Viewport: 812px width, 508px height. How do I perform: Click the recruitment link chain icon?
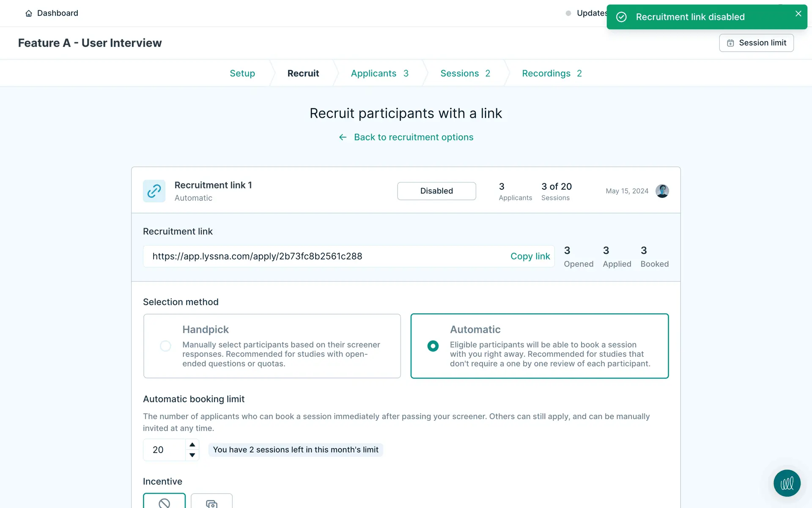(x=154, y=191)
